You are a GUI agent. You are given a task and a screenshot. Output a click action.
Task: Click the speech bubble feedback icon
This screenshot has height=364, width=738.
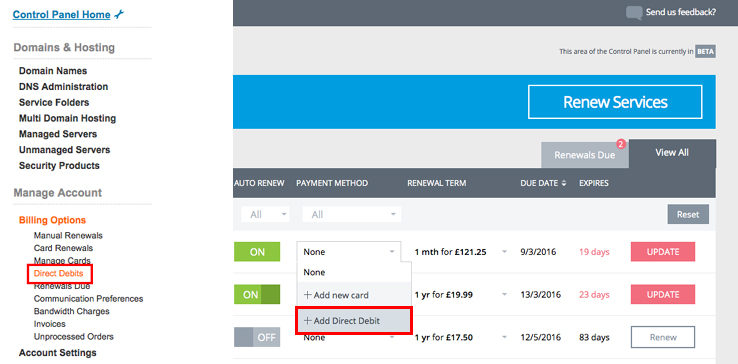point(634,13)
